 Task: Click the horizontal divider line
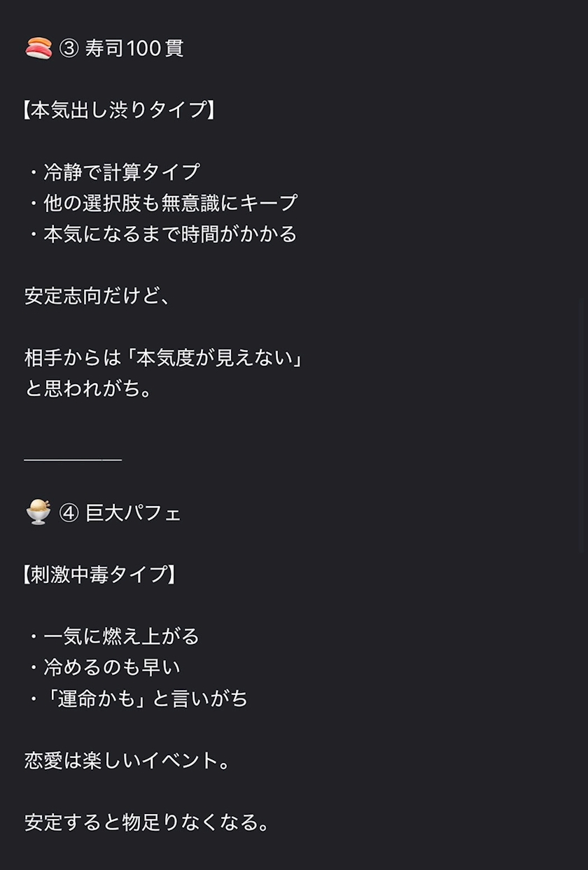click(x=73, y=460)
